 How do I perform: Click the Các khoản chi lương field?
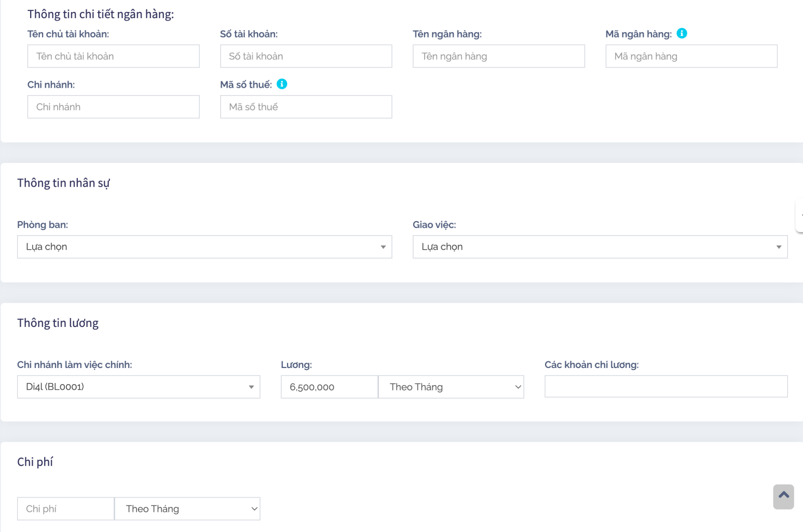click(x=666, y=387)
